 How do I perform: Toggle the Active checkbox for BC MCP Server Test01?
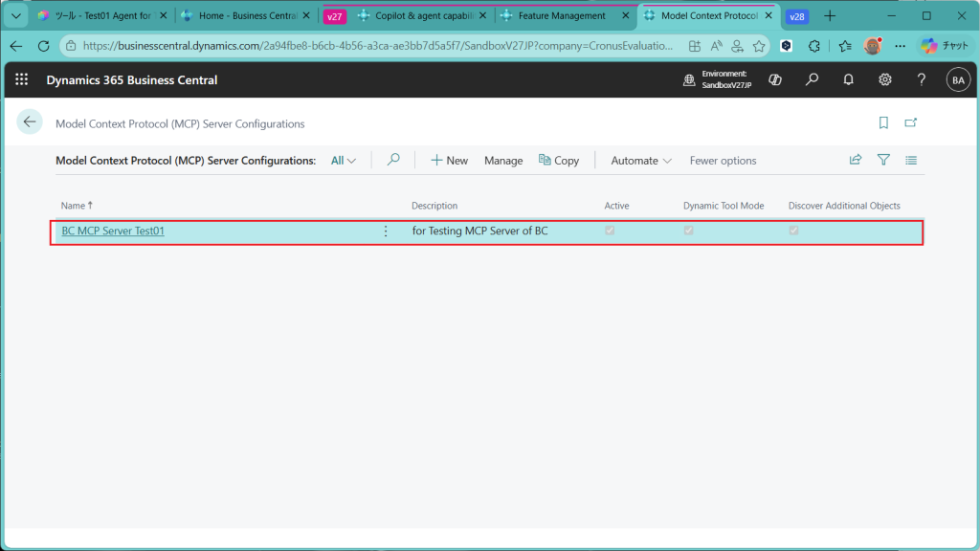(610, 231)
